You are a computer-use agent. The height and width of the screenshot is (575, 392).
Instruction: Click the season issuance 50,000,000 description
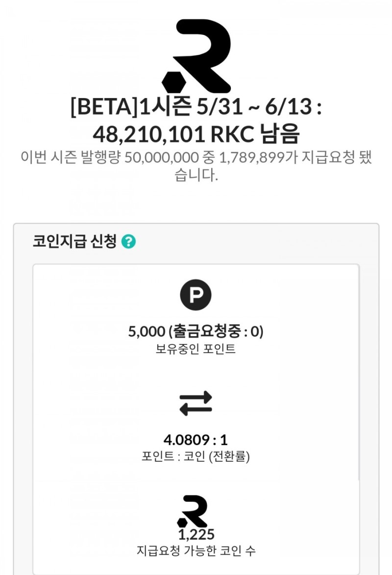[x=196, y=157]
